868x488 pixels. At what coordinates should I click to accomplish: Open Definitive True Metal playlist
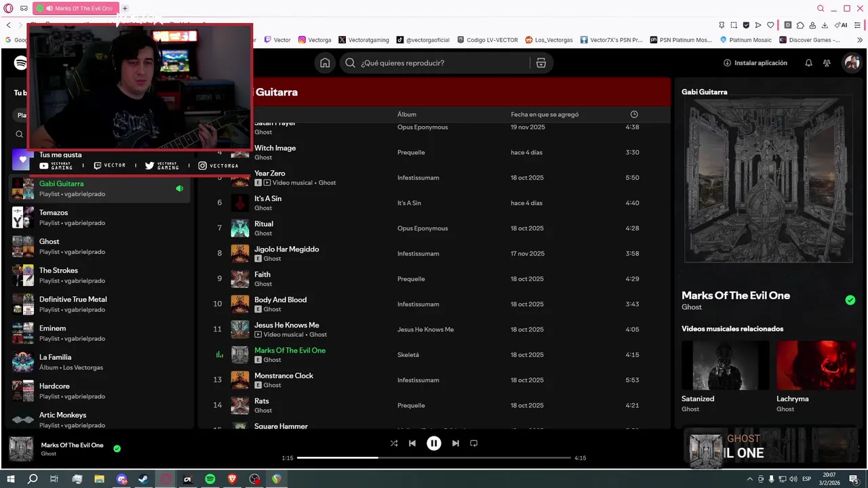[100, 304]
